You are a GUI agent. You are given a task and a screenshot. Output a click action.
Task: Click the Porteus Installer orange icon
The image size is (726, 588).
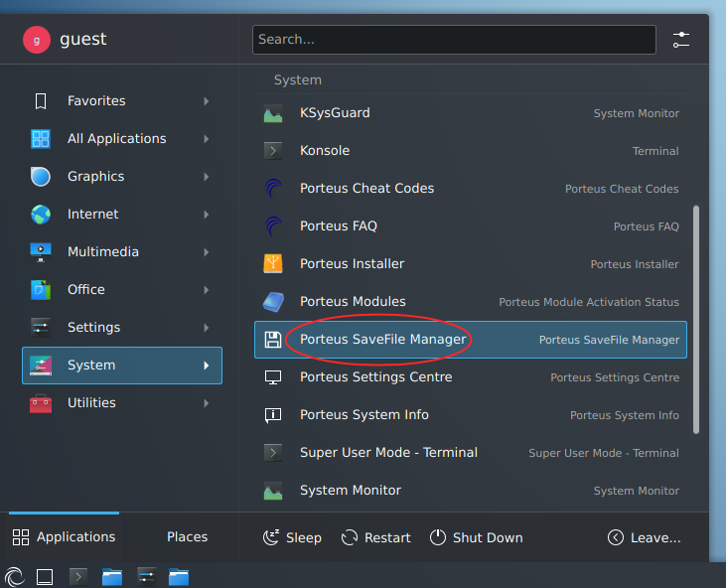[273, 264]
